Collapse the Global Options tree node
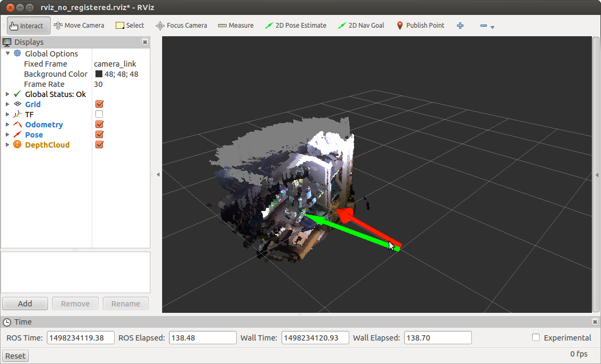 click(x=7, y=54)
